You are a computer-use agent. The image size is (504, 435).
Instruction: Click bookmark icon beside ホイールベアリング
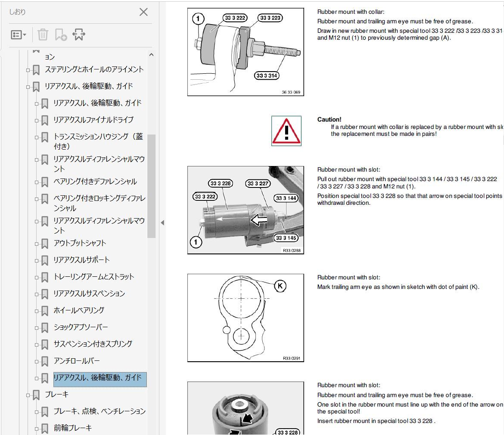click(45, 311)
